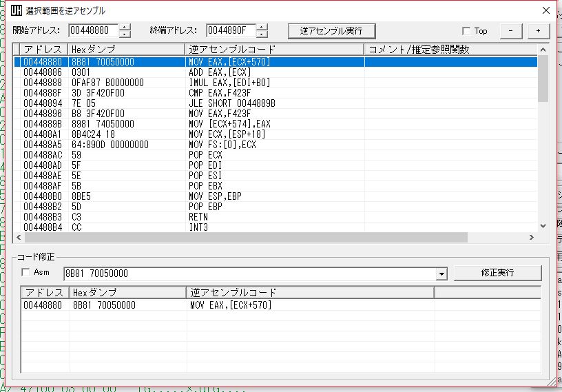Select row 00448888 IMUL EAX,[EDI+B0]
This screenshot has height=392, width=562.
(x=275, y=83)
